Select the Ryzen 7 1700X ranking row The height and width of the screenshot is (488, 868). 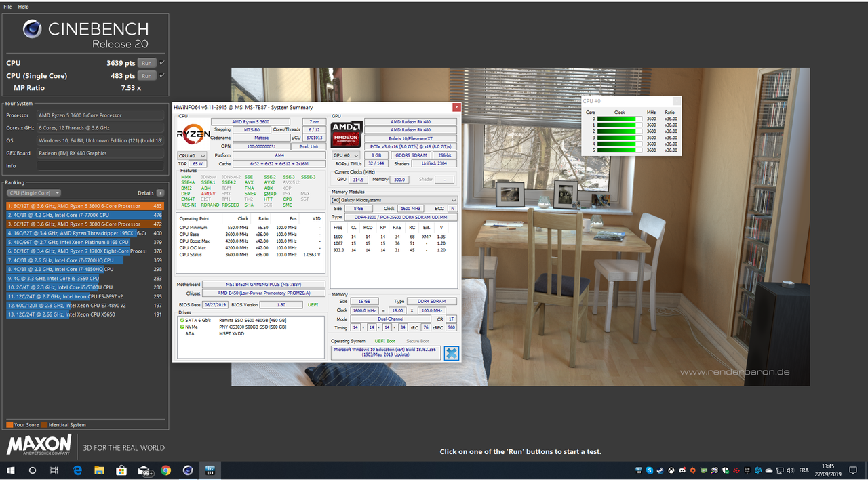85,251
